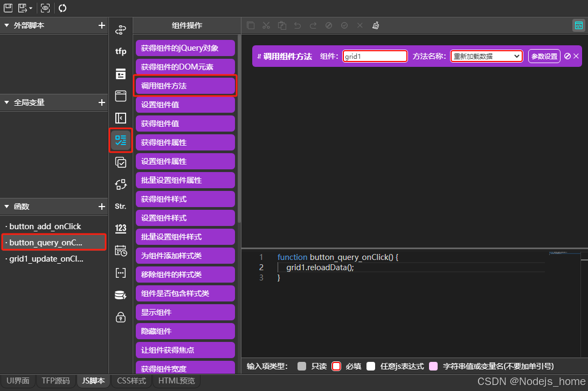This screenshot has height=391, width=588.
Task: Open the date/calendar category icon
Action: pos(120,251)
